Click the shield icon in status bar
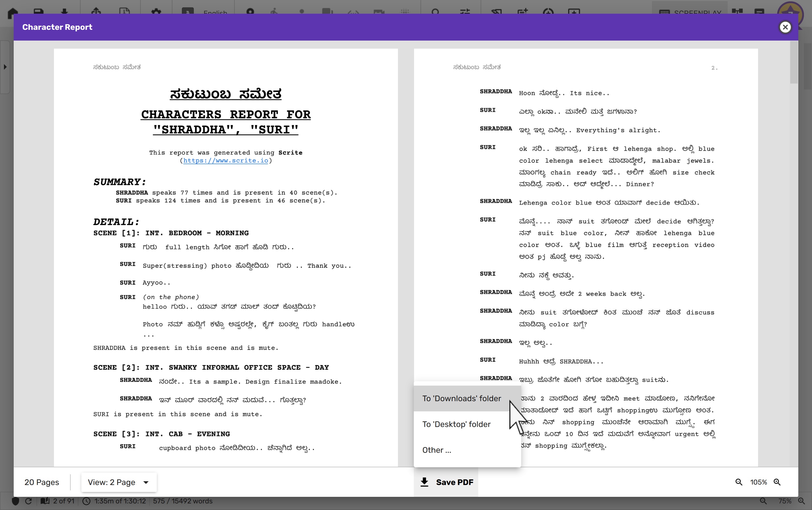Screen dimensions: 812x510 (16, 501)
